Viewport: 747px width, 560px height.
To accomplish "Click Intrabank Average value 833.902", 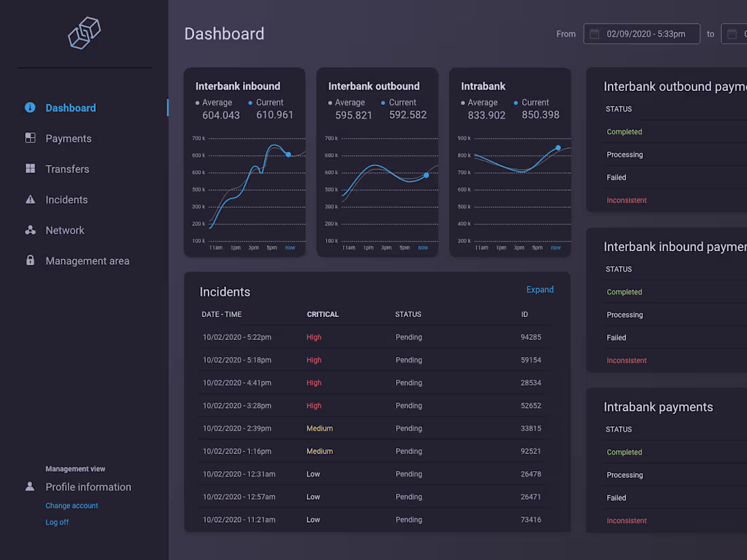I will pos(486,115).
